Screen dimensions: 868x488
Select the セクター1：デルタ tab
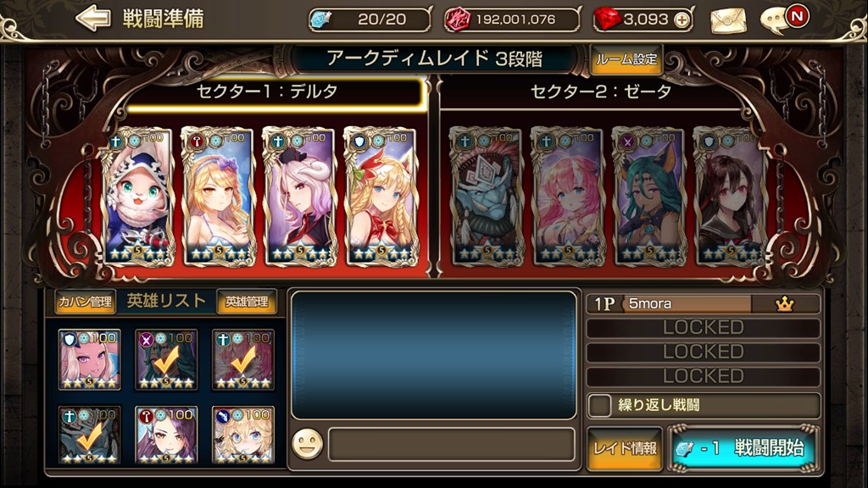coord(267,91)
